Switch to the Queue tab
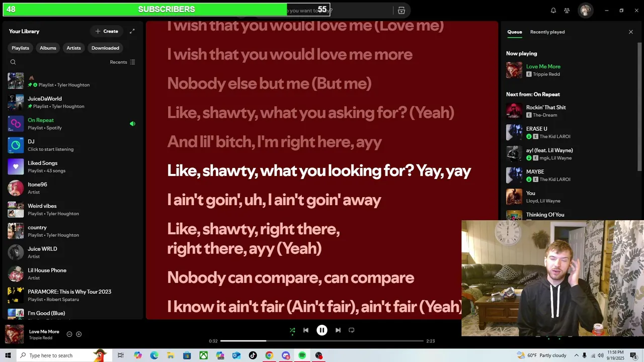The image size is (644, 362). point(514,32)
